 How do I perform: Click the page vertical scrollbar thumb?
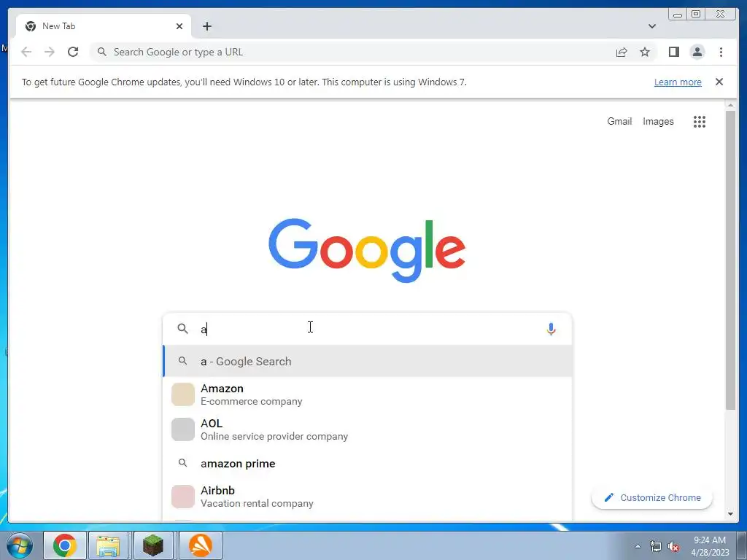coord(730,260)
